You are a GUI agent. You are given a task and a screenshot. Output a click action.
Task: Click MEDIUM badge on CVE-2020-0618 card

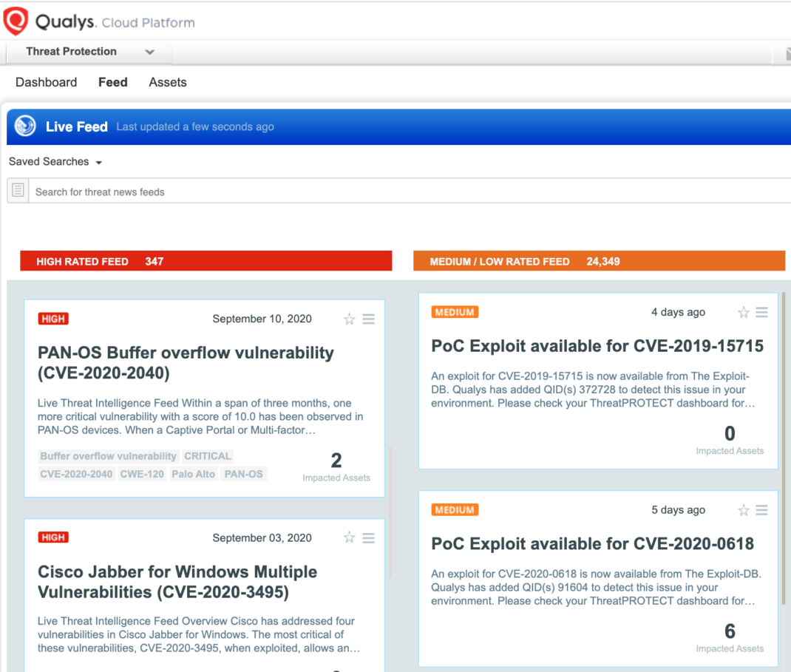coord(455,510)
